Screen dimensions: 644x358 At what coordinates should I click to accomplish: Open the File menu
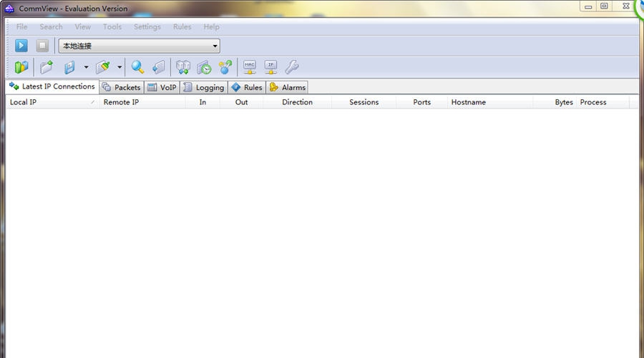21,26
